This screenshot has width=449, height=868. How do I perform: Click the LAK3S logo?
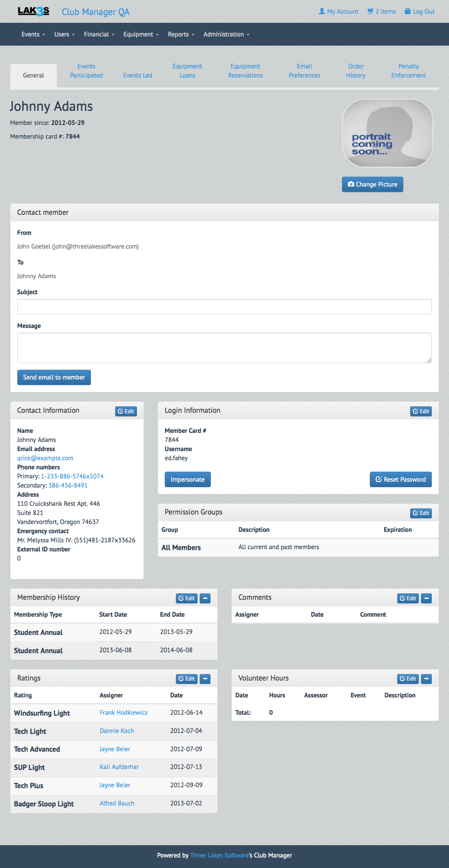click(33, 11)
